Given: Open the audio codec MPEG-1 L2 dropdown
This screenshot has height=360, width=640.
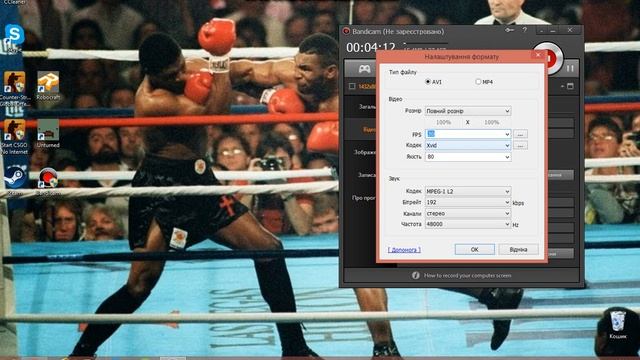Looking at the screenshot, I should 468,191.
